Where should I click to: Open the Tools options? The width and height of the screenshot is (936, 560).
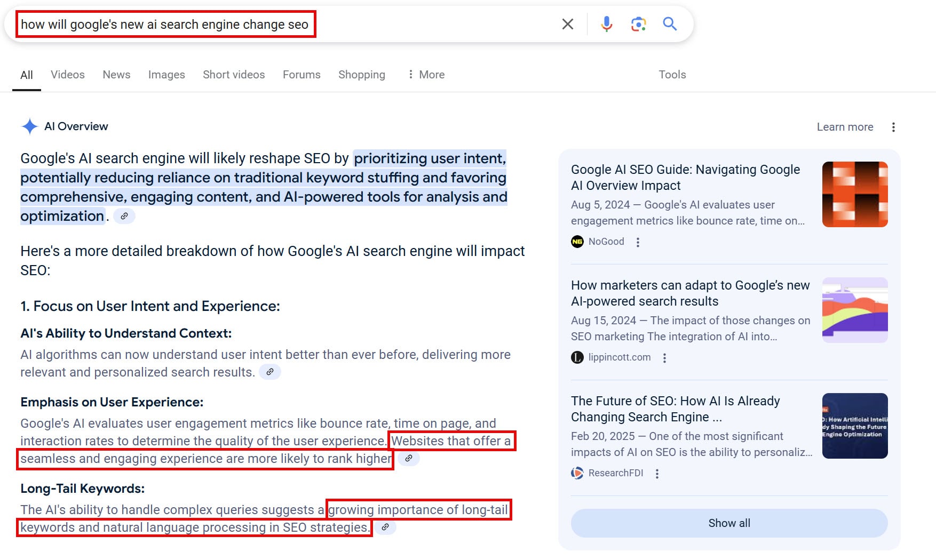[672, 75]
